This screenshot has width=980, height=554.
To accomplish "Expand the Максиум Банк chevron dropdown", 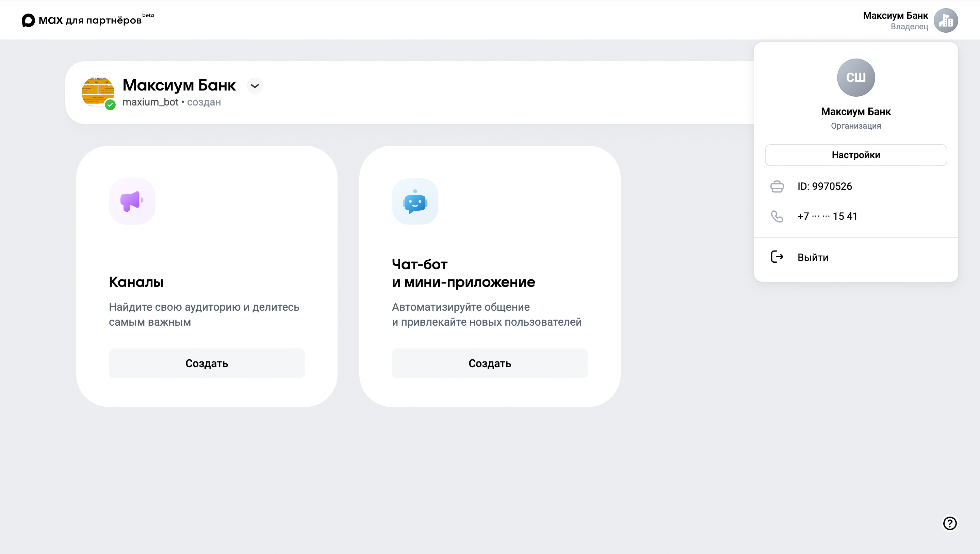I will (x=255, y=86).
